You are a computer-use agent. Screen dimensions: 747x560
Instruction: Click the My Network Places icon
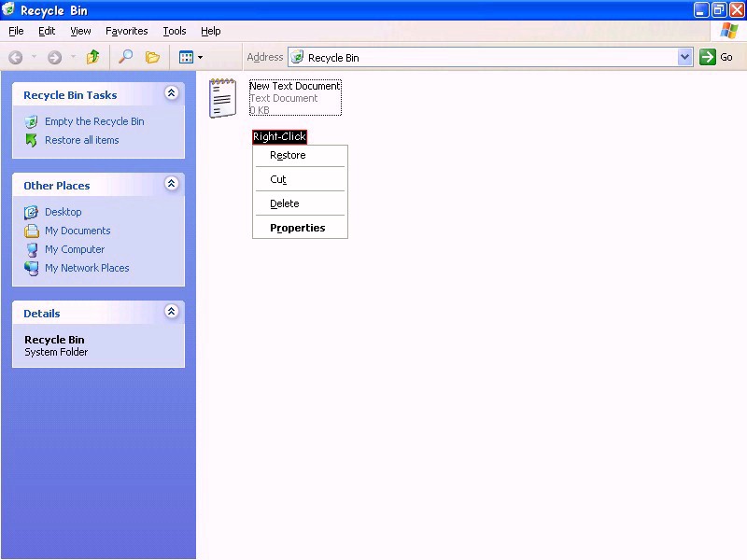[32, 268]
